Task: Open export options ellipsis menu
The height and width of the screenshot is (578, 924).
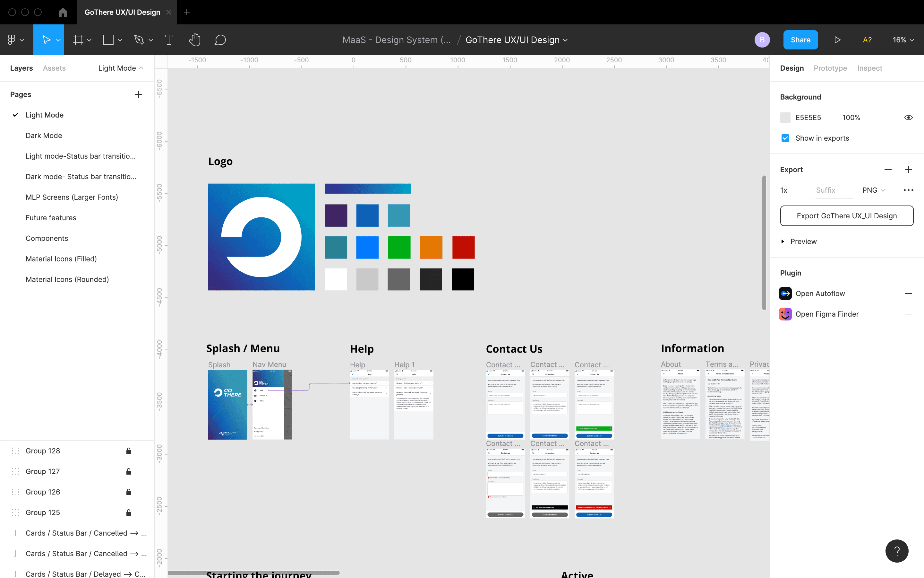Action: pyautogui.click(x=908, y=190)
